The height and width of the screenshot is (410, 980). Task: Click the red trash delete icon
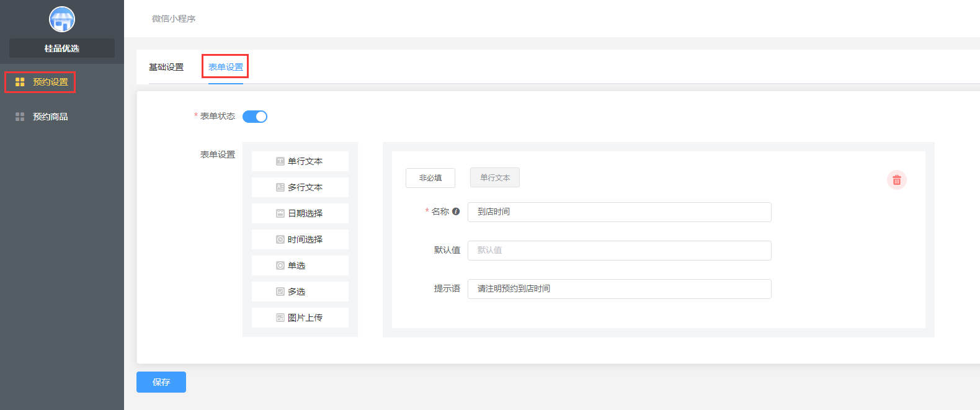tap(896, 180)
